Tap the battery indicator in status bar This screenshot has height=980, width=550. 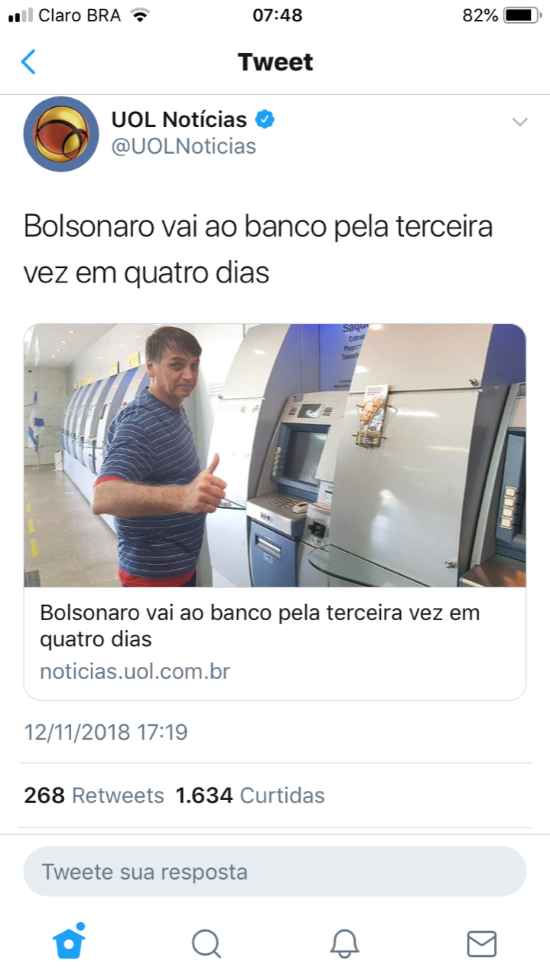pyautogui.click(x=522, y=15)
